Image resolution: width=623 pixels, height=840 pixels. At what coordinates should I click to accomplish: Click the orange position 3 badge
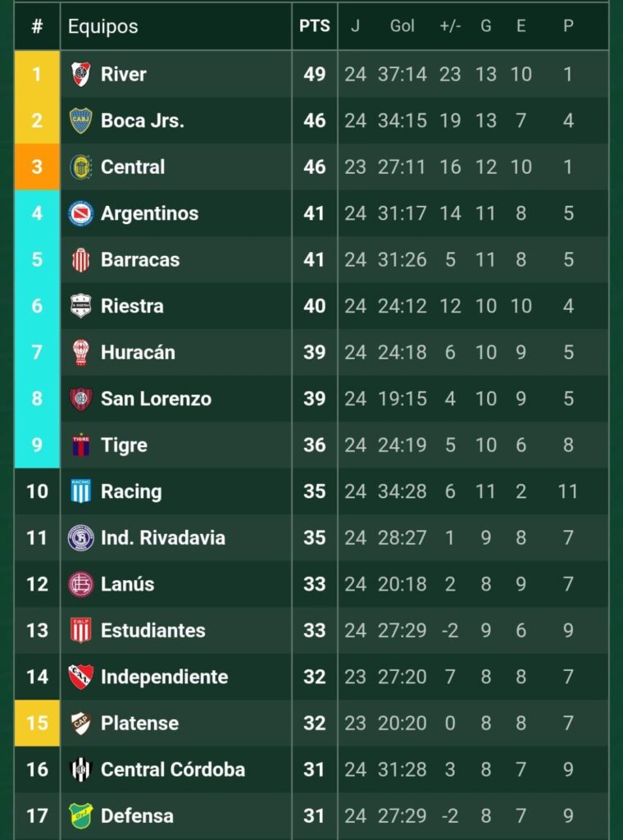[x=37, y=167]
